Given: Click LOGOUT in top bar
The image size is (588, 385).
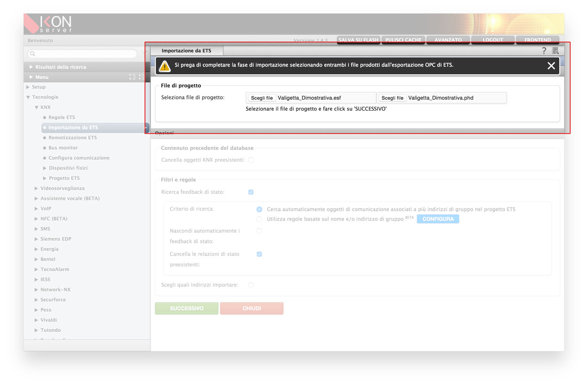Looking at the screenshot, I should pos(493,40).
